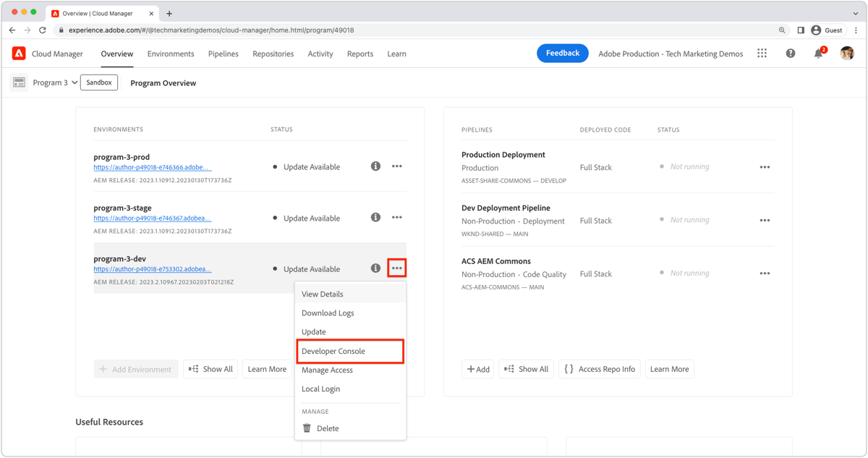Click the Feedback button
The height and width of the screenshot is (458, 868).
tap(562, 53)
